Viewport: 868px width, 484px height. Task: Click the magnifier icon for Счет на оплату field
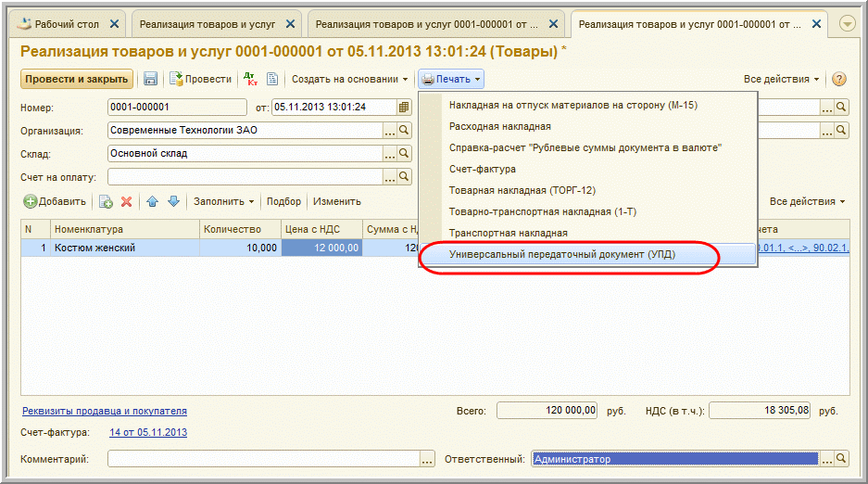coord(404,177)
